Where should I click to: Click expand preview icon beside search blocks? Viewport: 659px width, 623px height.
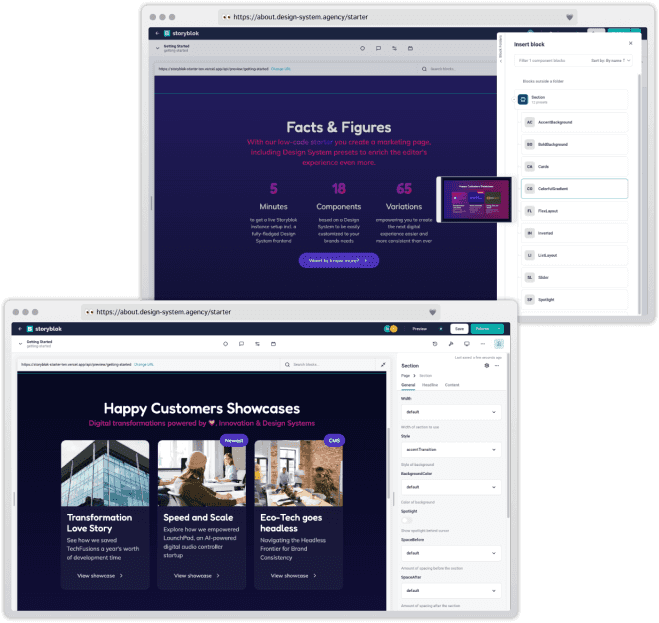pyautogui.click(x=383, y=364)
